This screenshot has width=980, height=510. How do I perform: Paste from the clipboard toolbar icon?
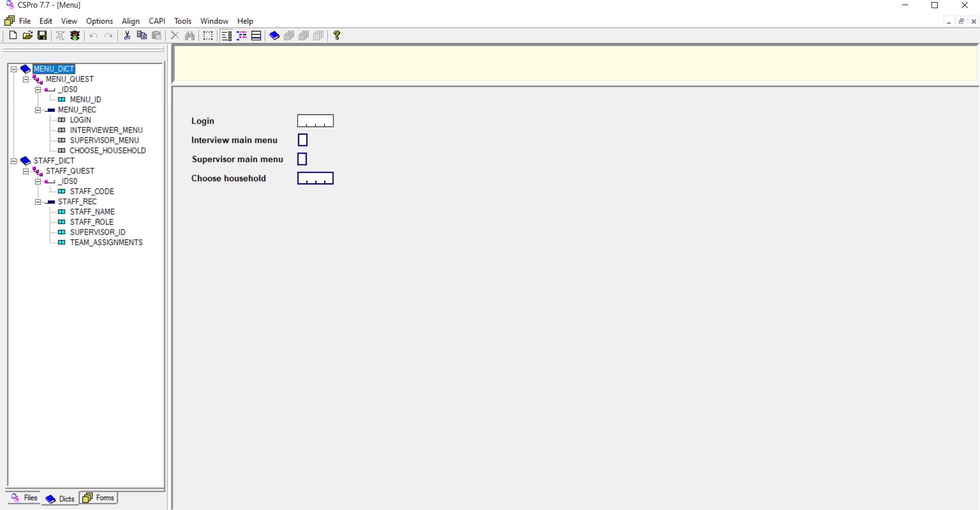[157, 35]
